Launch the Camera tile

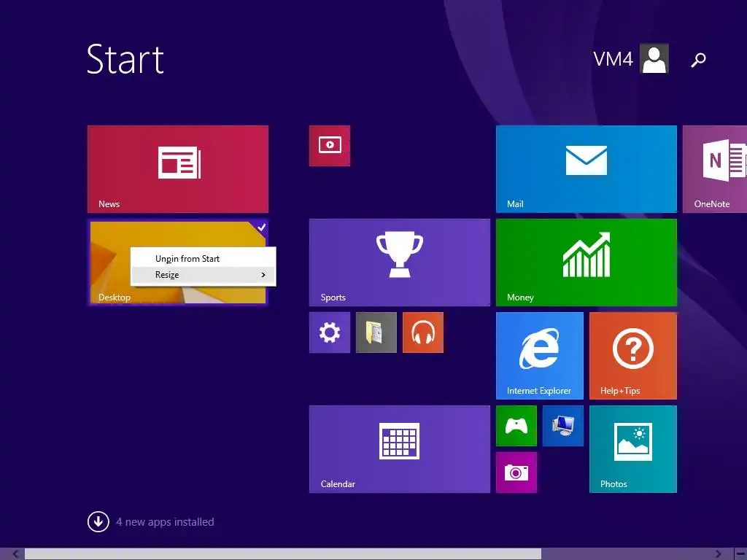pos(516,472)
